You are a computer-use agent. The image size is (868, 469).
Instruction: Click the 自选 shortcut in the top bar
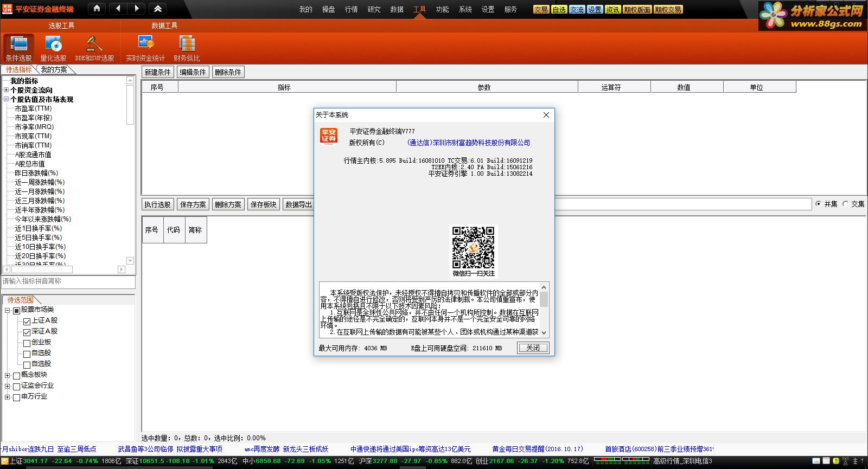[559, 10]
